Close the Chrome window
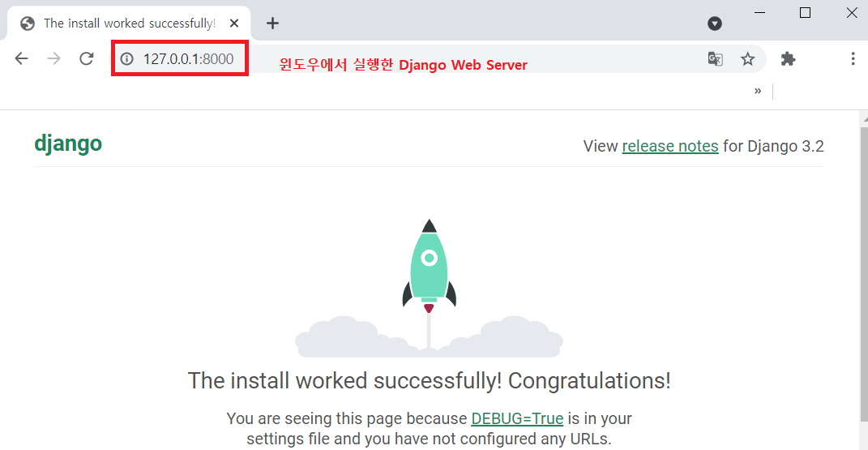 click(x=852, y=13)
